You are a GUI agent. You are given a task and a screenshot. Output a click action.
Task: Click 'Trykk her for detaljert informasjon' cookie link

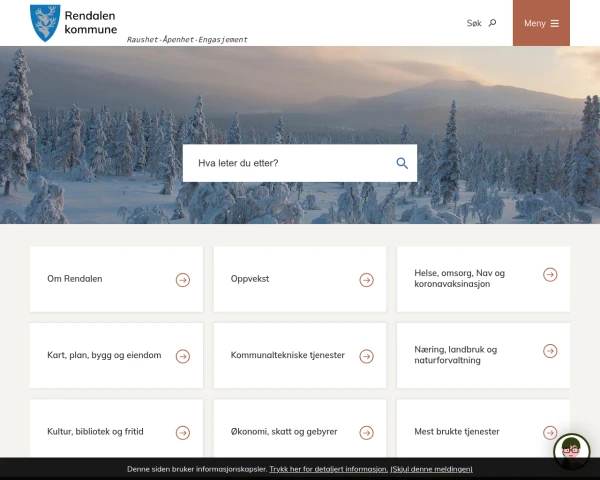click(329, 469)
